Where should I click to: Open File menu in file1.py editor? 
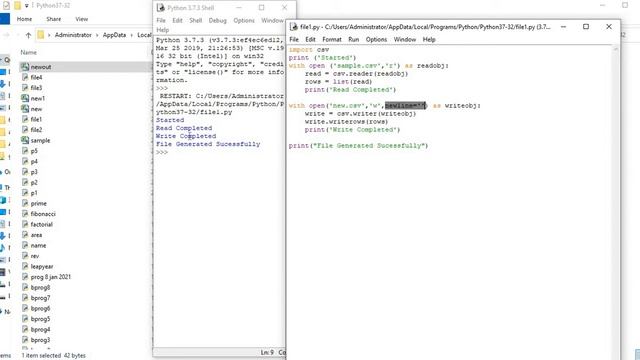click(294, 40)
